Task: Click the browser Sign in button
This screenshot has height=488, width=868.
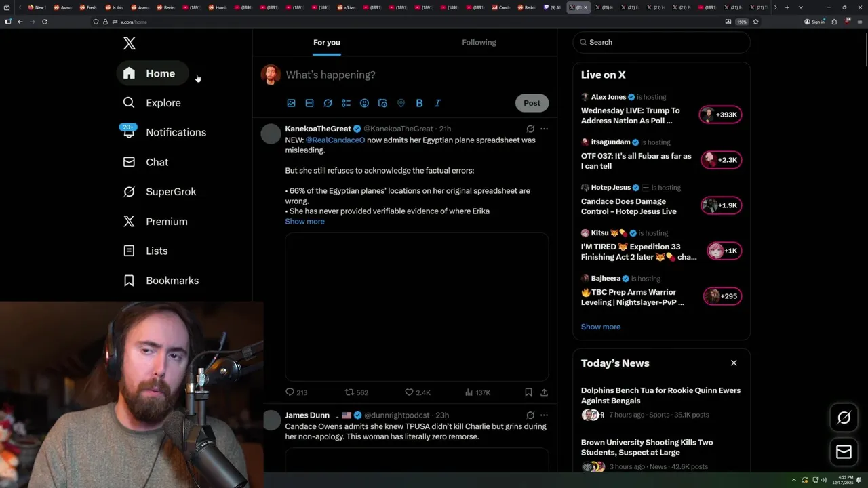Action: click(x=814, y=22)
